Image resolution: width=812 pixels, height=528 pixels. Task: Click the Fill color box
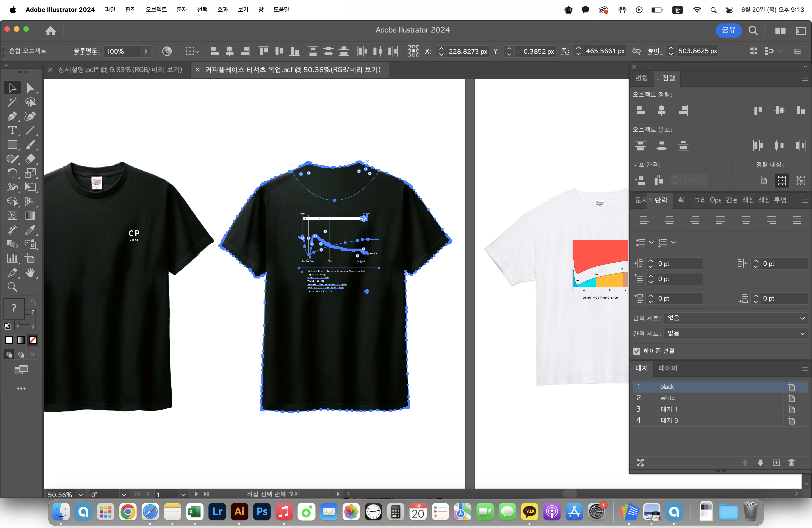(14, 309)
